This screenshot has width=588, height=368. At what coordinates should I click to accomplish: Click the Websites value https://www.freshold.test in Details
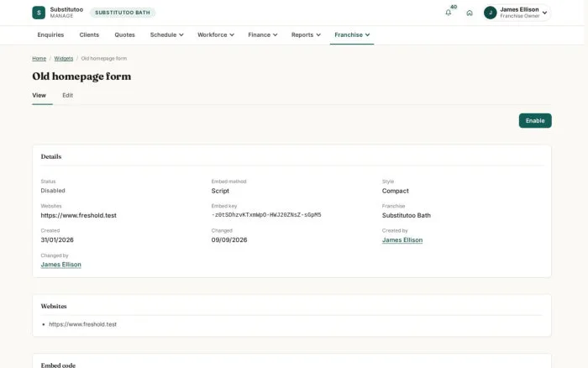[x=79, y=215]
